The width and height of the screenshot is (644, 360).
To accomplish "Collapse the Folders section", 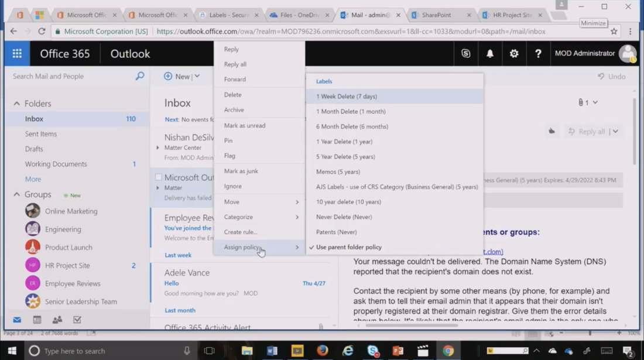I will [17, 104].
